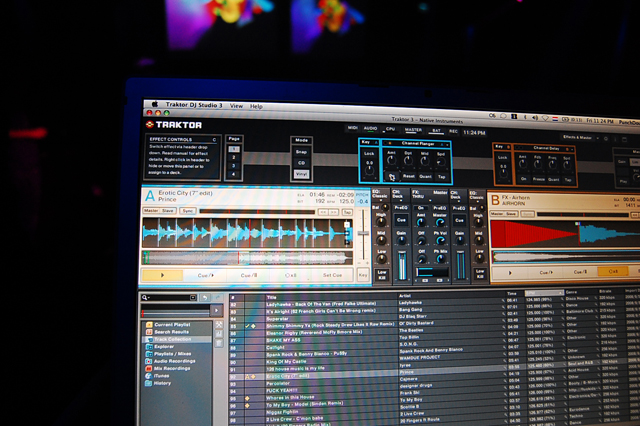
Task: Open the Help menu in menu bar
Action: [257, 106]
